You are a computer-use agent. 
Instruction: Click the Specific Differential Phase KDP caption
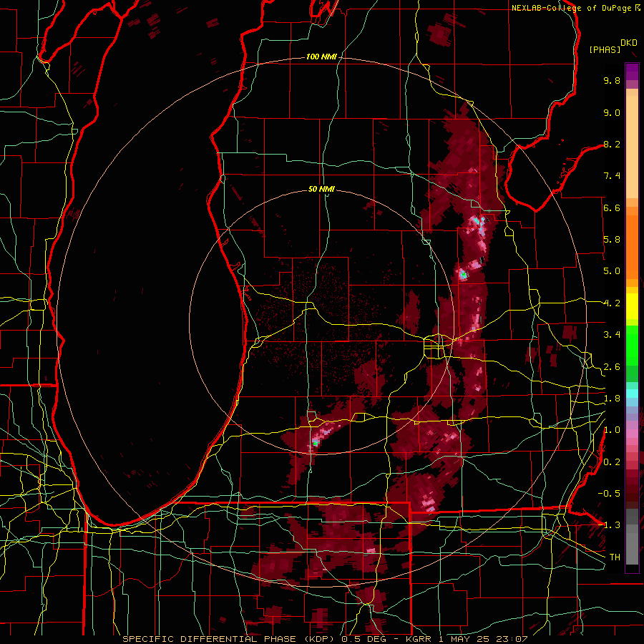click(325, 639)
